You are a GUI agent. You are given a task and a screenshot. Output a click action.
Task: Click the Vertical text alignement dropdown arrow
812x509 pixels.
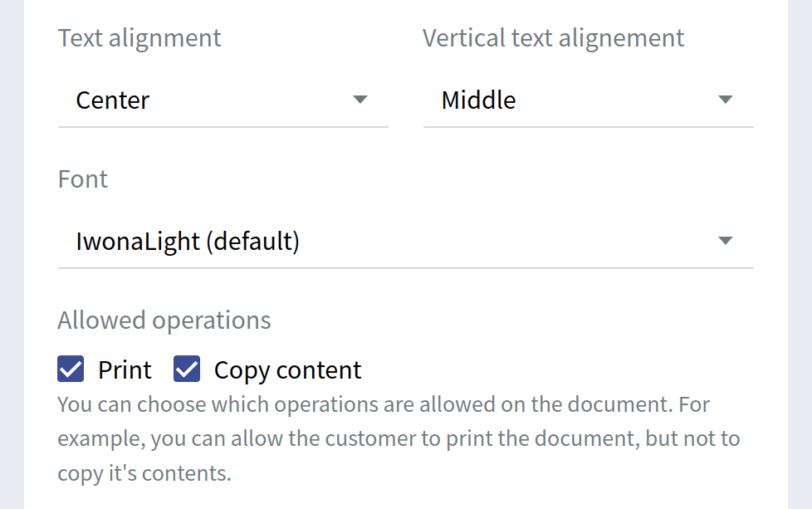(726, 99)
